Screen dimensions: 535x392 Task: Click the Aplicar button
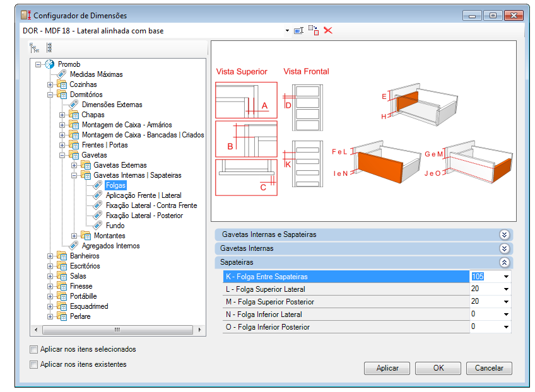[387, 368]
